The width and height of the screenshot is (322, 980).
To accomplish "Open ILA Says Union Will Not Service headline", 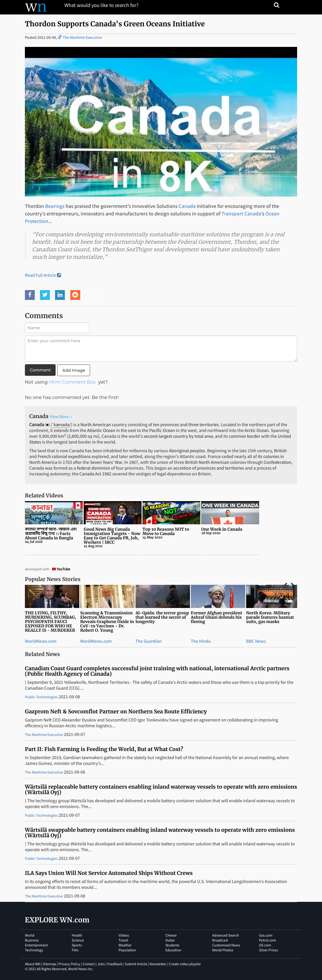I will 109,873.
